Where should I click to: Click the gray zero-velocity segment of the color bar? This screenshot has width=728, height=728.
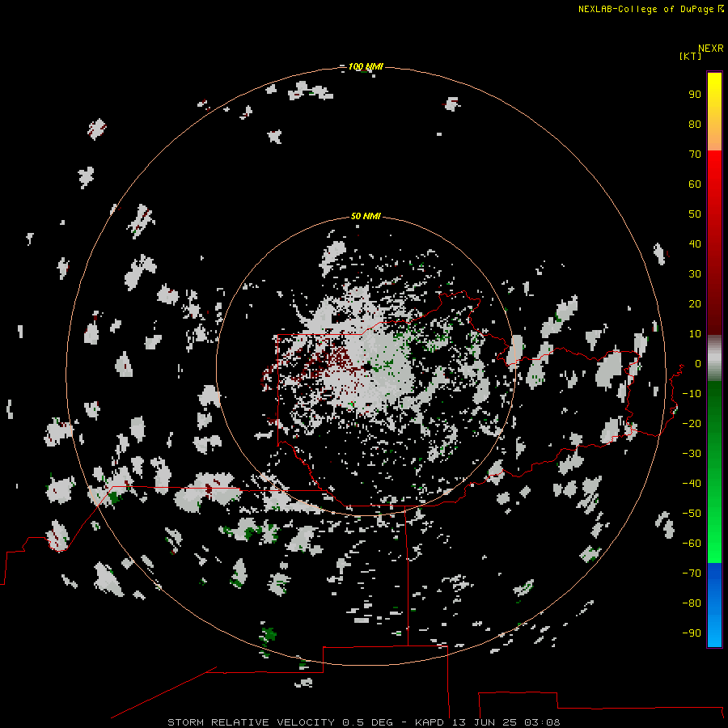coord(714,358)
